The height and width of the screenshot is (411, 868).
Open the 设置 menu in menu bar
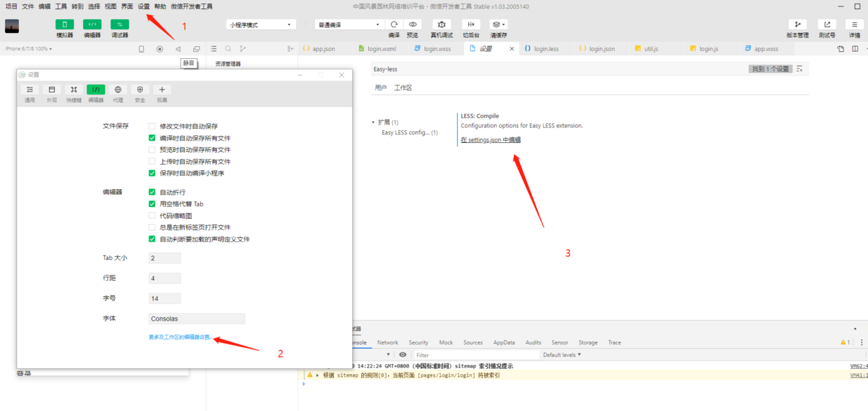point(143,6)
